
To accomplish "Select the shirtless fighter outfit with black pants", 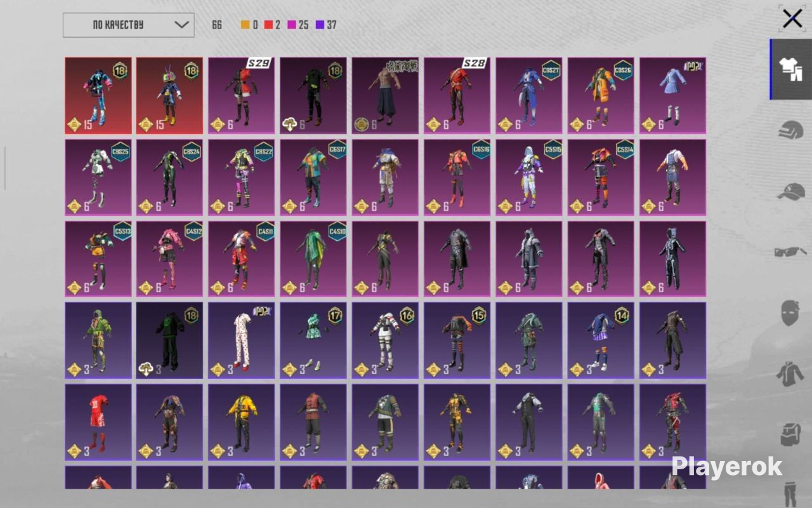I will (386, 95).
